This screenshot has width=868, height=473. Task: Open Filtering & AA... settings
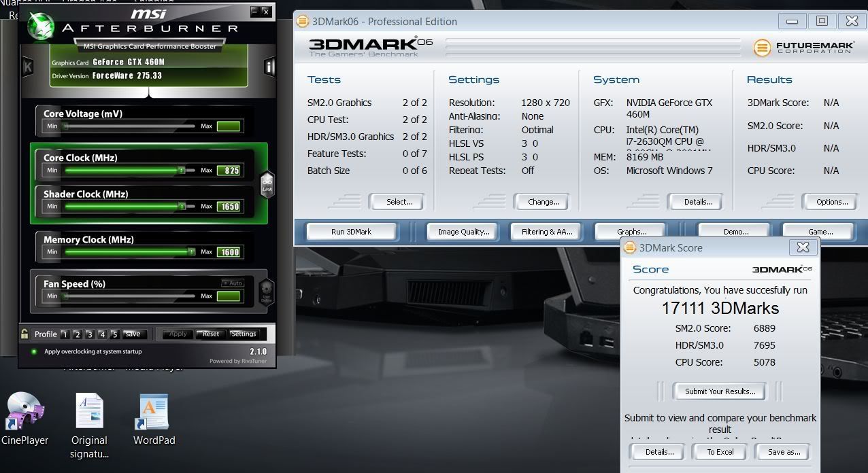pos(547,232)
